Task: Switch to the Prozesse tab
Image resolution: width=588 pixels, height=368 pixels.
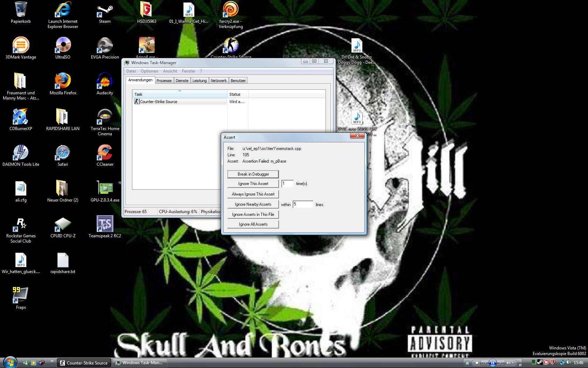Action: pos(164,81)
